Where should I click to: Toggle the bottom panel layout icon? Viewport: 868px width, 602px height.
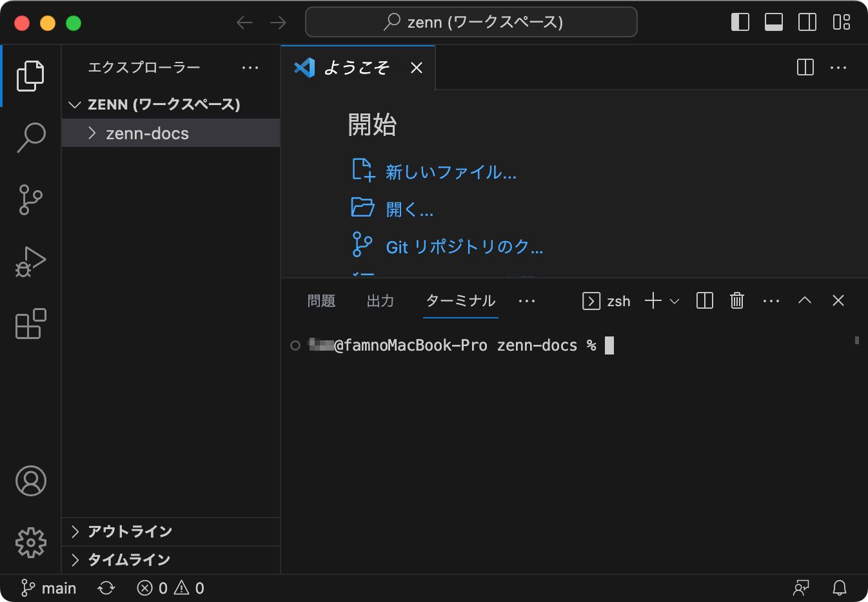773,23
